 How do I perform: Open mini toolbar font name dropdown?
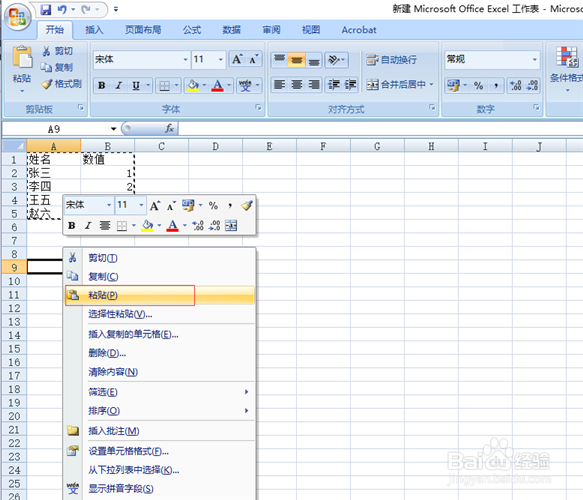[109, 205]
